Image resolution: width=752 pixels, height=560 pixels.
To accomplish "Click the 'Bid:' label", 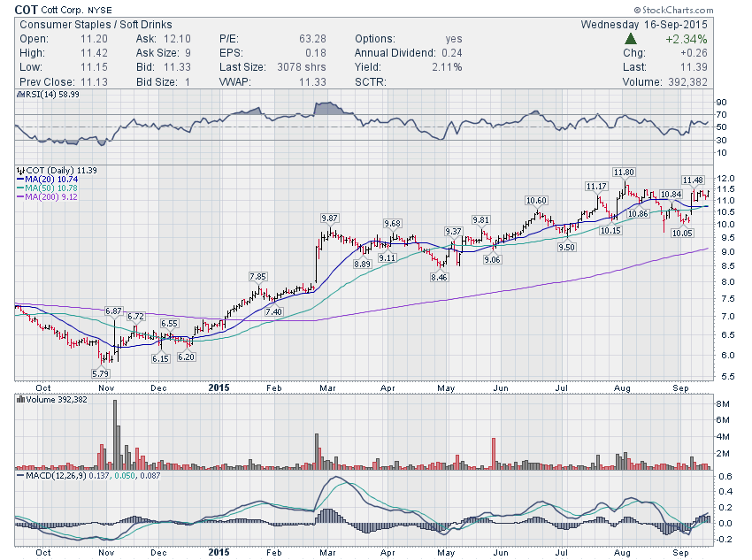I will (x=145, y=67).
